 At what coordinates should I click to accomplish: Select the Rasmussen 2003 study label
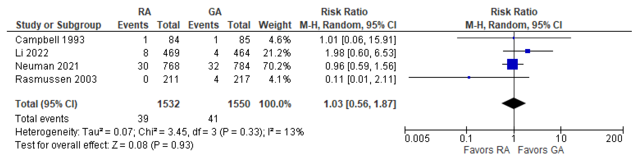[x=56, y=79]
